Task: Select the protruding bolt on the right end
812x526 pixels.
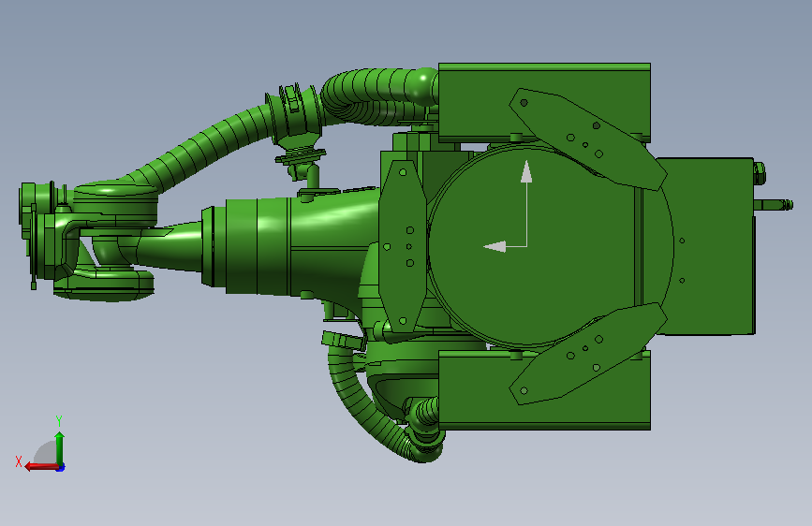Action: pyautogui.click(x=774, y=205)
